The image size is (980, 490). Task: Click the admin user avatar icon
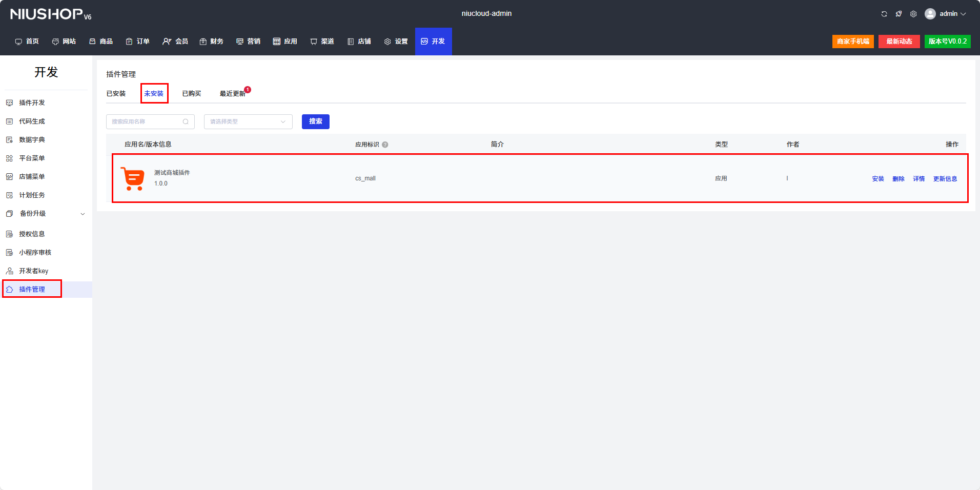coord(930,14)
